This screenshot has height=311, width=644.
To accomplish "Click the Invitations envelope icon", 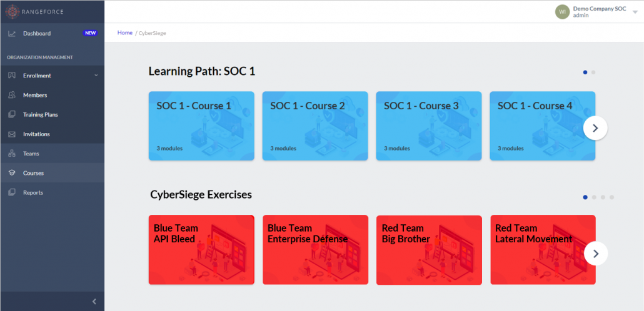I will click(x=12, y=134).
